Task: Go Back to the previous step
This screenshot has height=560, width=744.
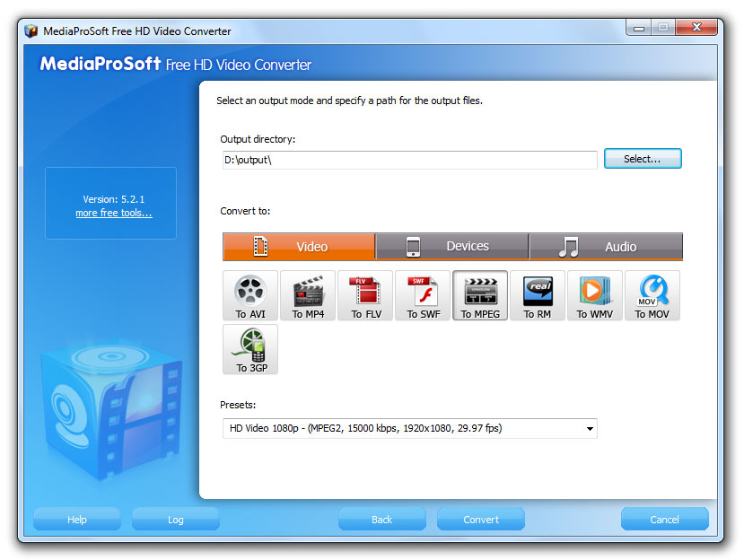Action: [382, 520]
